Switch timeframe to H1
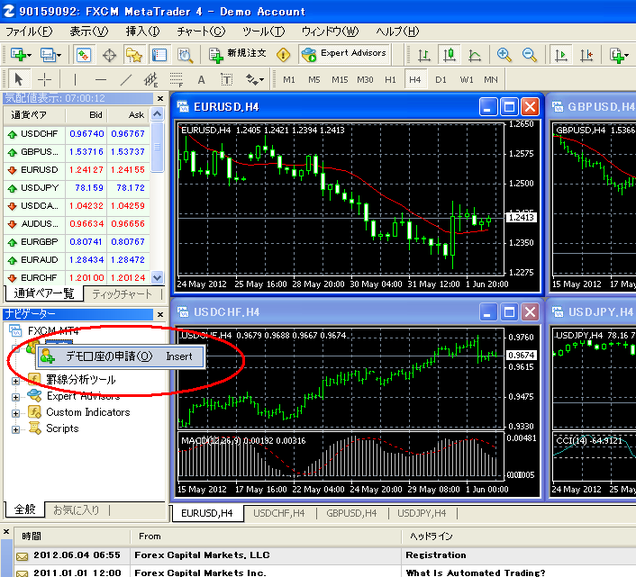 390,79
